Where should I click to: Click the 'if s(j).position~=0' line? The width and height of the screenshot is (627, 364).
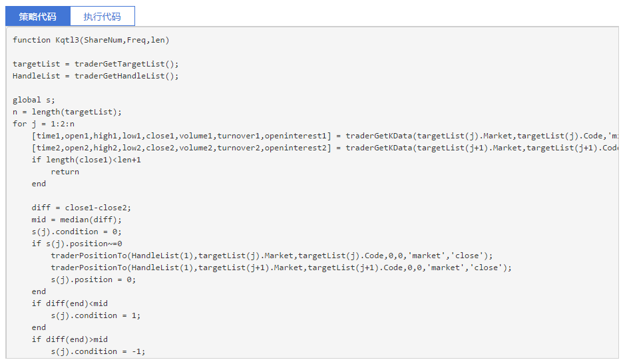[77, 244]
